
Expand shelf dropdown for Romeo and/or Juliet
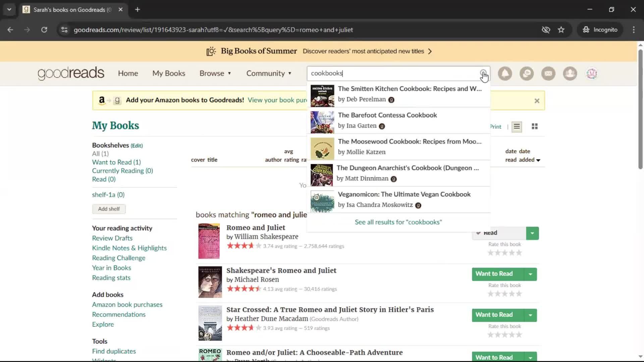(530, 357)
